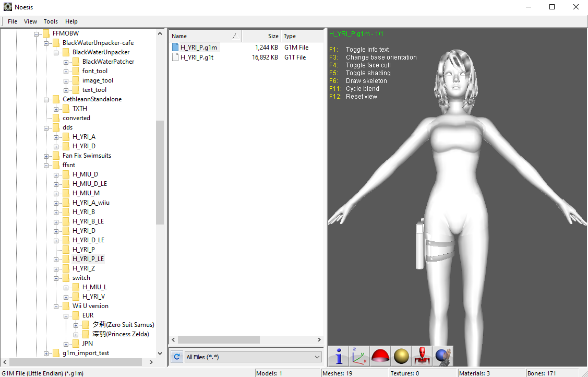Click the red dome face cull icon
The height and width of the screenshot is (377, 588).
(380, 356)
